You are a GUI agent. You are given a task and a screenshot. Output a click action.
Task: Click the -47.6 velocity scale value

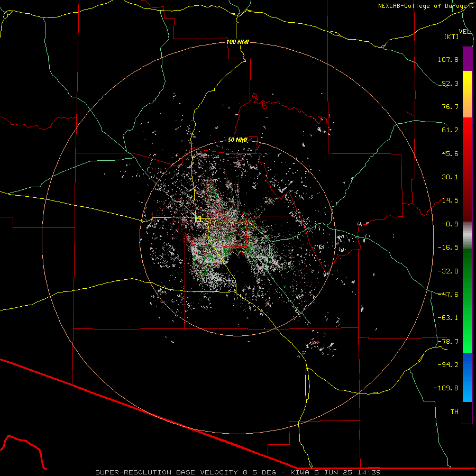coord(448,295)
